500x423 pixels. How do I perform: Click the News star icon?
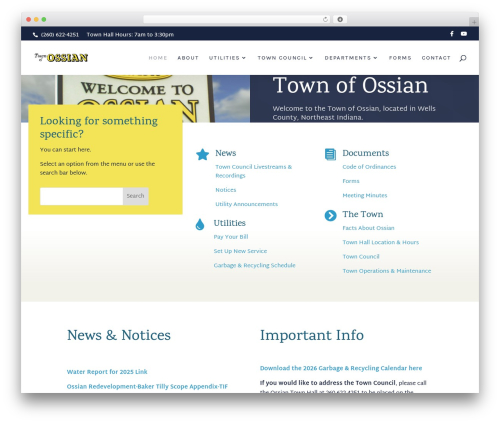point(202,154)
